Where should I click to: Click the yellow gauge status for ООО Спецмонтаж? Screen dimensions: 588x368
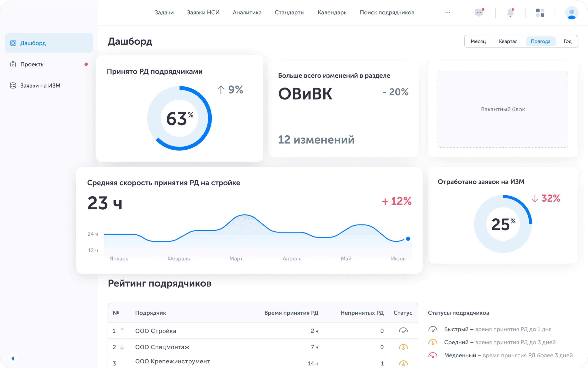pyautogui.click(x=403, y=347)
